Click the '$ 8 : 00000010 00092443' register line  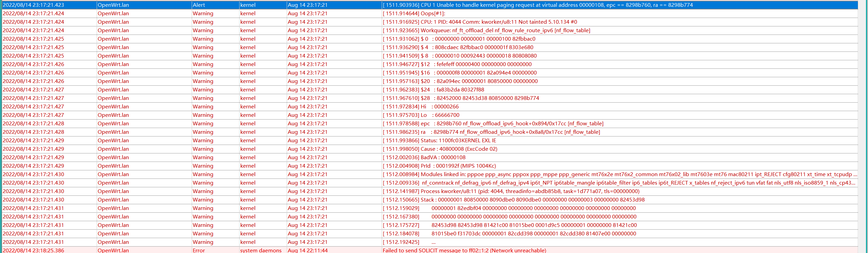click(x=460, y=56)
